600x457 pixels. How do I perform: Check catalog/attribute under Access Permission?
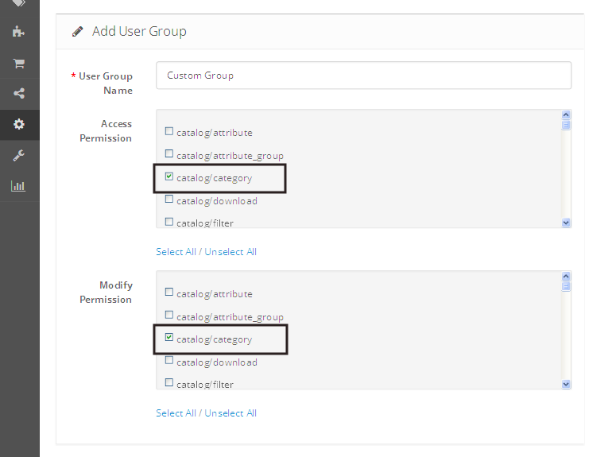[169, 131]
